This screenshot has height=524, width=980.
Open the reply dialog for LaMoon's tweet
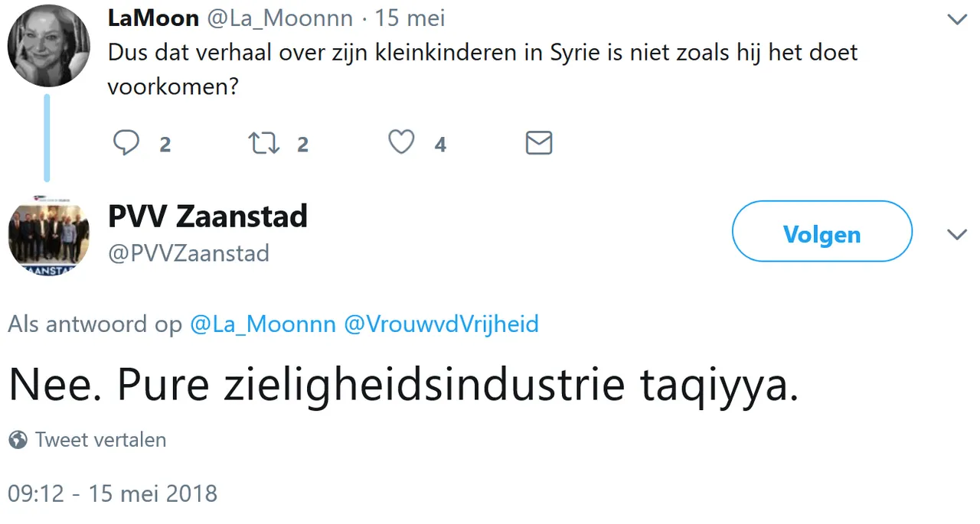[126, 143]
